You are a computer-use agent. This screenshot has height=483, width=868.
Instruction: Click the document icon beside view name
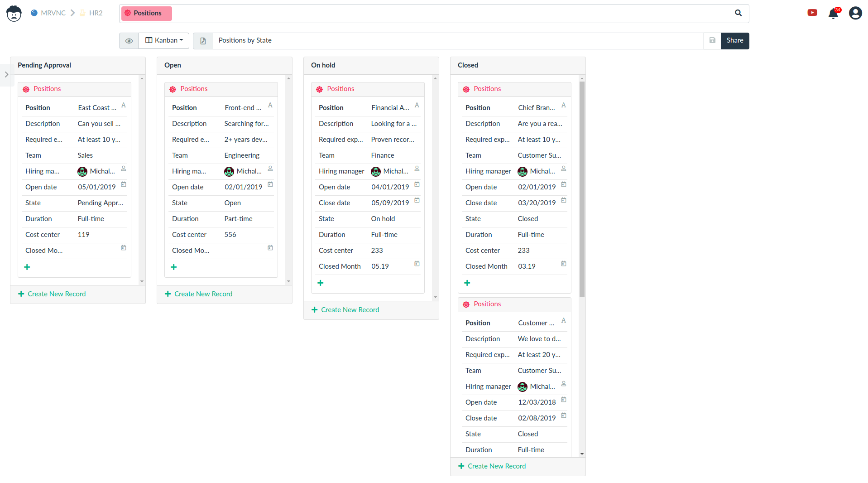coord(203,41)
